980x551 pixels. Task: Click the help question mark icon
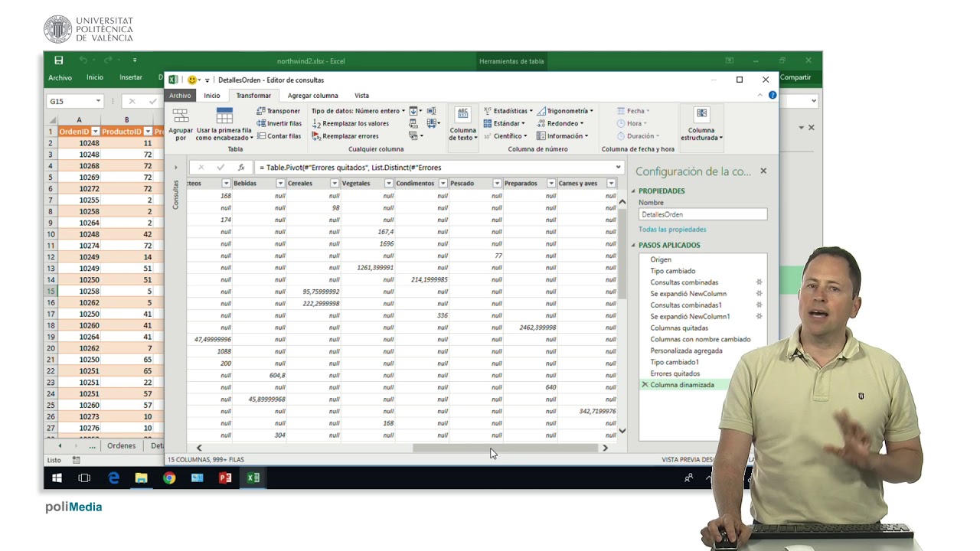pyautogui.click(x=773, y=96)
